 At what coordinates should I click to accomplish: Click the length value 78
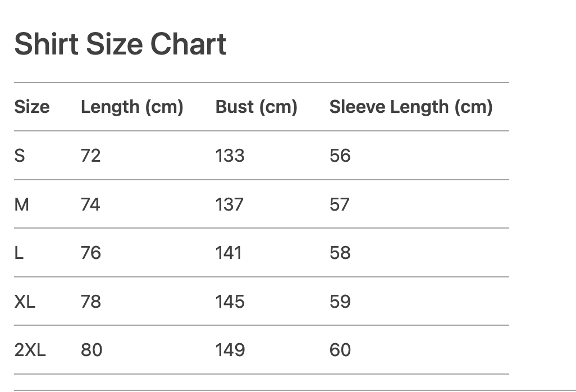(x=90, y=302)
